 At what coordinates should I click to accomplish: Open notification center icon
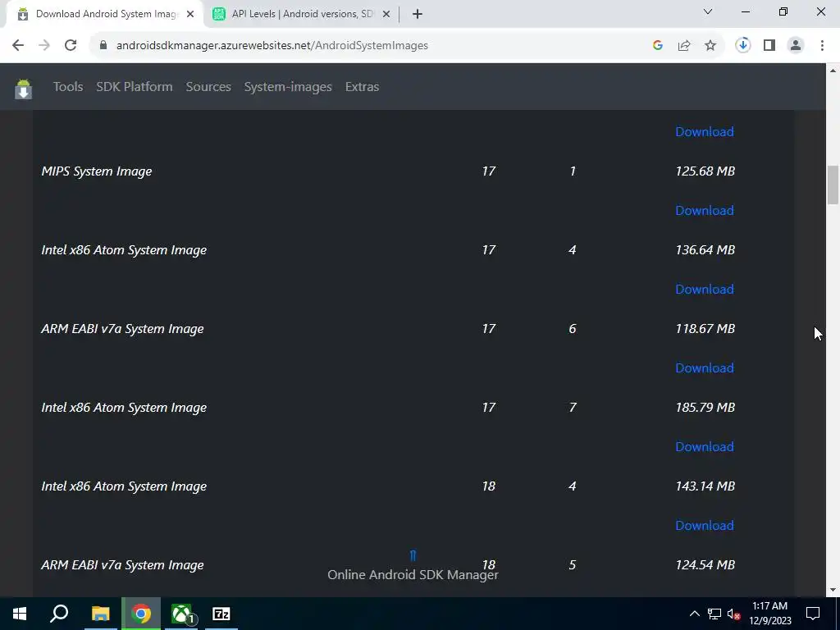click(x=813, y=614)
